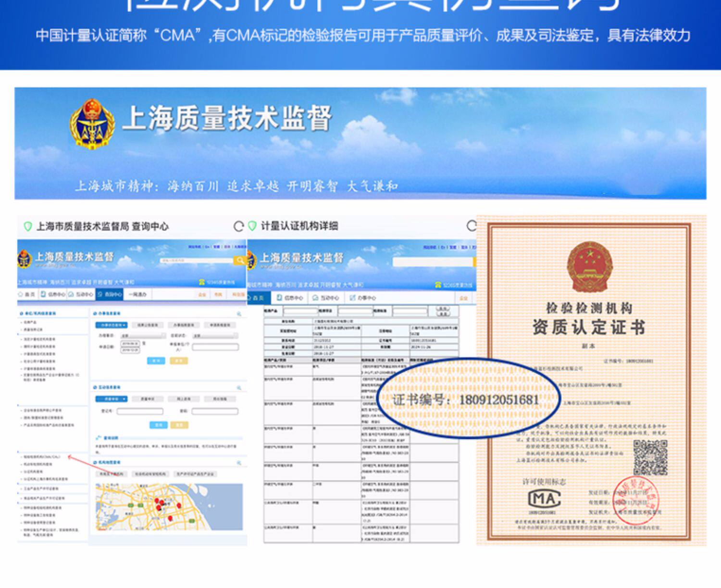The image size is (721, 588).
Task: Click the blue submit button in the top query form
Action: [156, 361]
